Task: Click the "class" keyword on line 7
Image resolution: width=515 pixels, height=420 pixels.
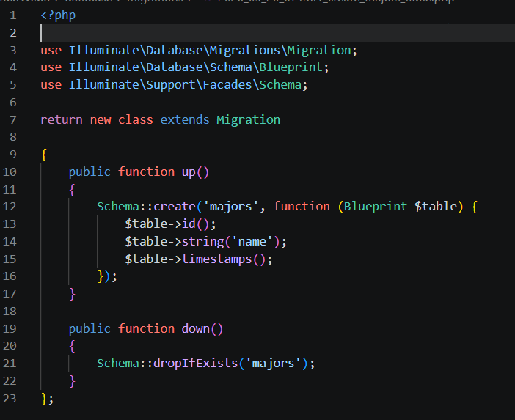Action: point(135,119)
